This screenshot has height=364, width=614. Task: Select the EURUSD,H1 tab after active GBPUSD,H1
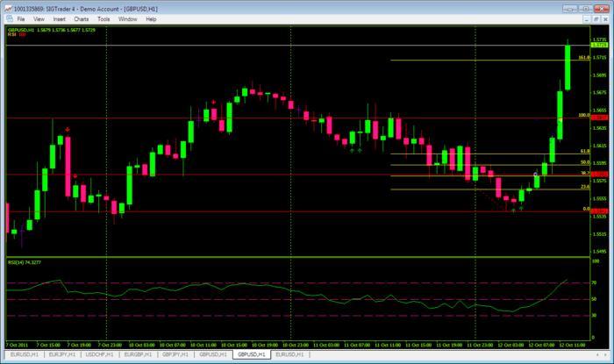click(x=289, y=354)
